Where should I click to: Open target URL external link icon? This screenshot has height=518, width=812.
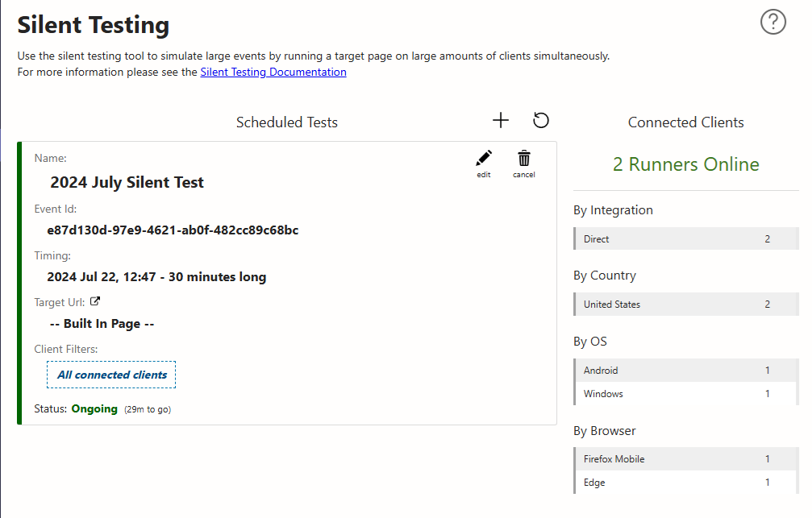(95, 302)
